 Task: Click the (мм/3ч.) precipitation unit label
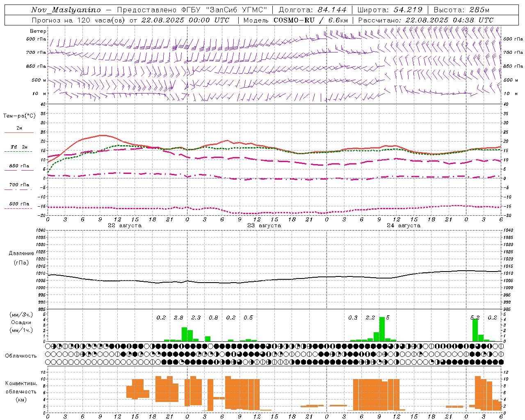pos(21,315)
